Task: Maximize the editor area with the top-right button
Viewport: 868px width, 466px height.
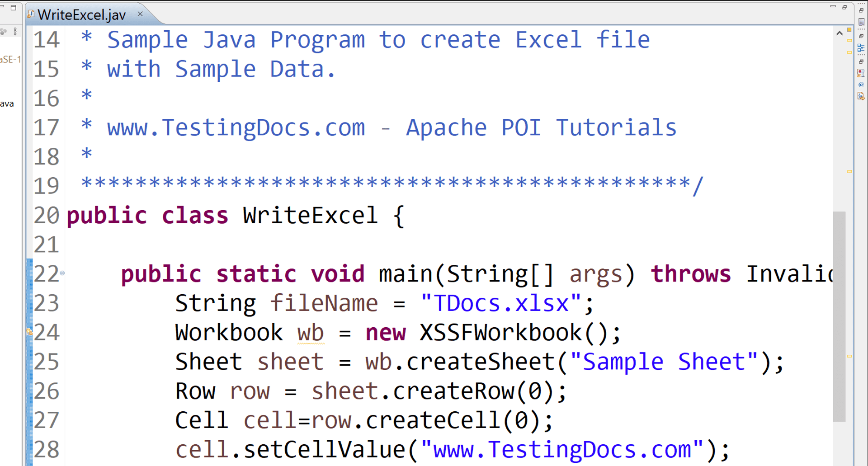Action: 844,7
